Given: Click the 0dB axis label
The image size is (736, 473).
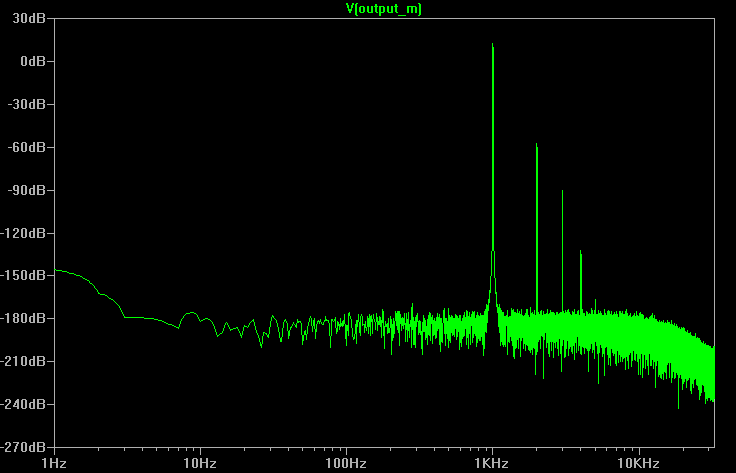Looking at the screenshot, I should click(33, 61).
